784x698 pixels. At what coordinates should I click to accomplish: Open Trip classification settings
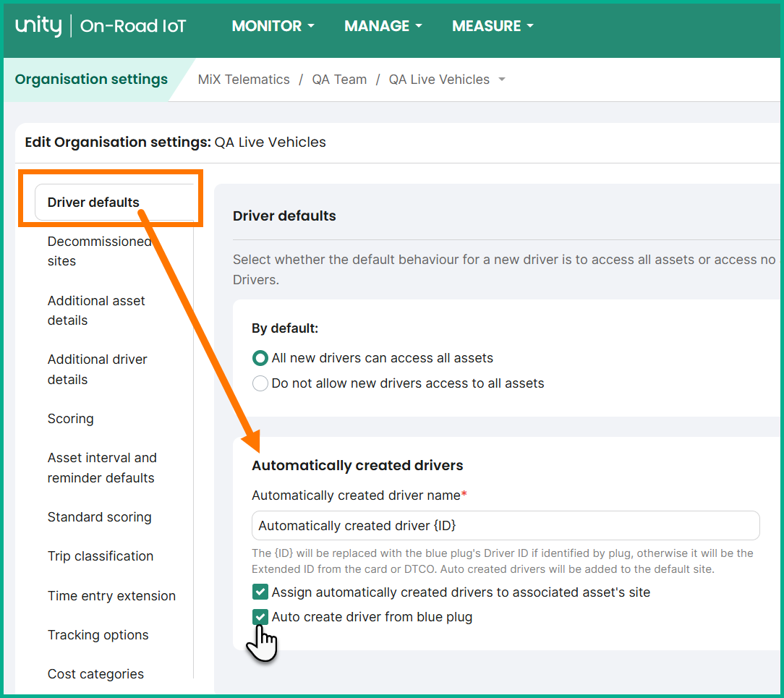pyautogui.click(x=101, y=556)
